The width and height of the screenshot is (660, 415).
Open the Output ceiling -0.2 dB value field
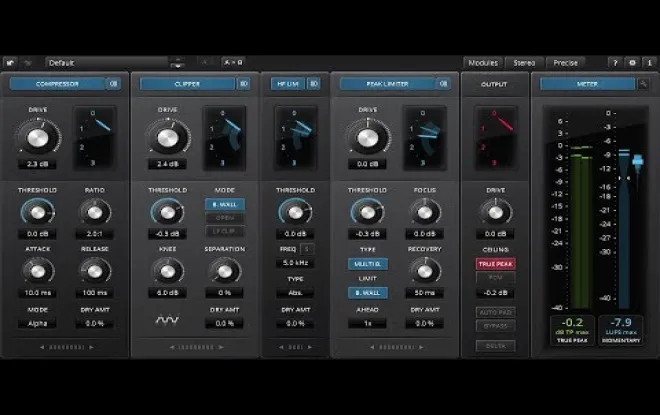click(495, 293)
